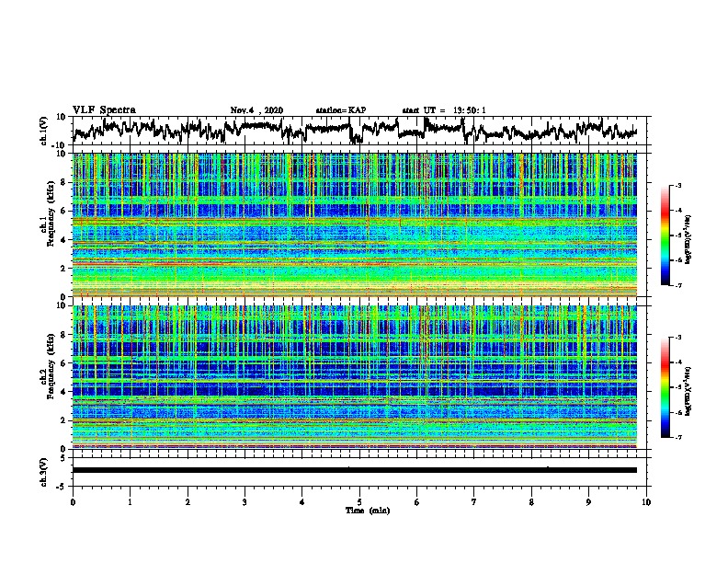Click the "ch.1(V)" waveform axis label
The height and width of the screenshot is (563, 728).
(44, 131)
